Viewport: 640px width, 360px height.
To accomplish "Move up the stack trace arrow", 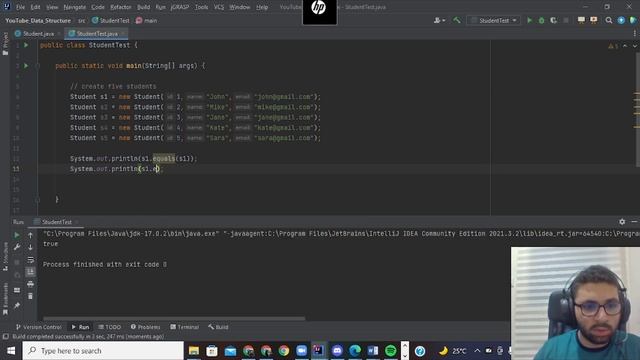I will click(x=31, y=235).
